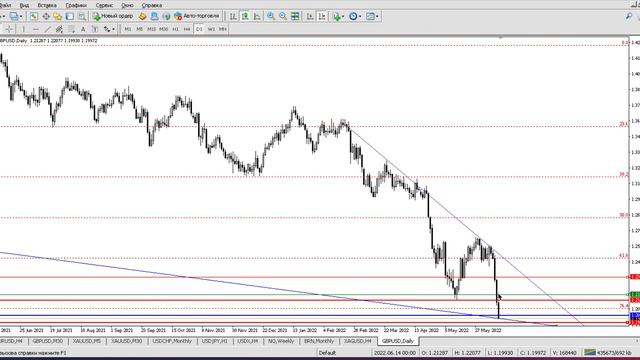Switch to the NQ,Weekly chart tab
Screen dimensions: 640x360
coord(281,341)
